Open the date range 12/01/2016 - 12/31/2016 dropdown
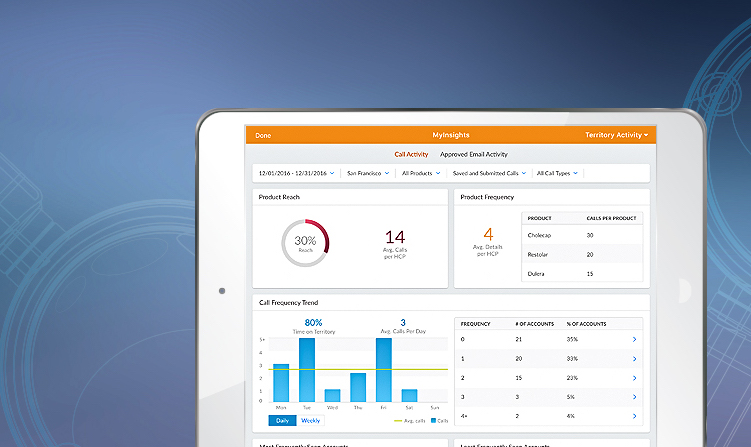This screenshot has height=447, width=751. click(x=296, y=173)
